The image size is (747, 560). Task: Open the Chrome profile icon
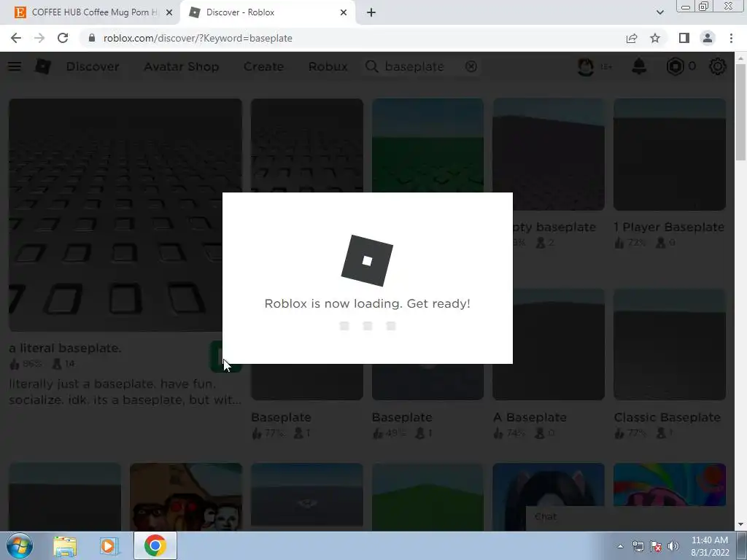pos(708,38)
